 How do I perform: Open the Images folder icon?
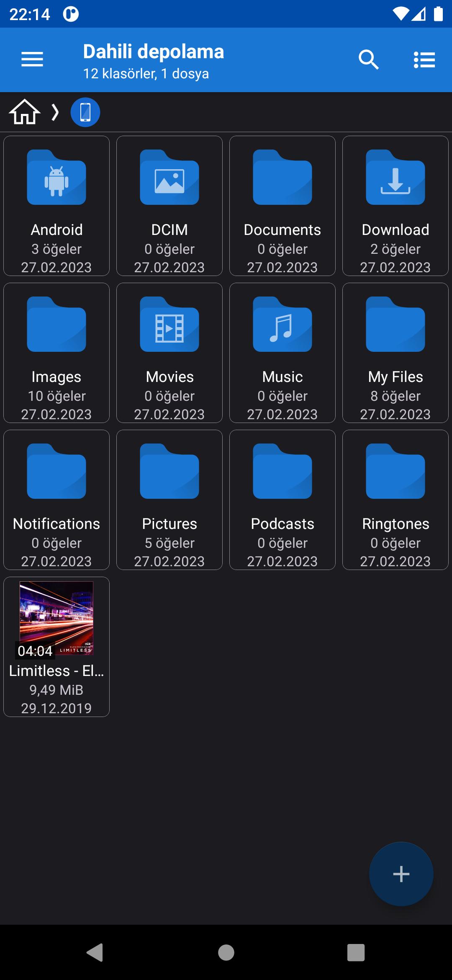click(x=56, y=324)
